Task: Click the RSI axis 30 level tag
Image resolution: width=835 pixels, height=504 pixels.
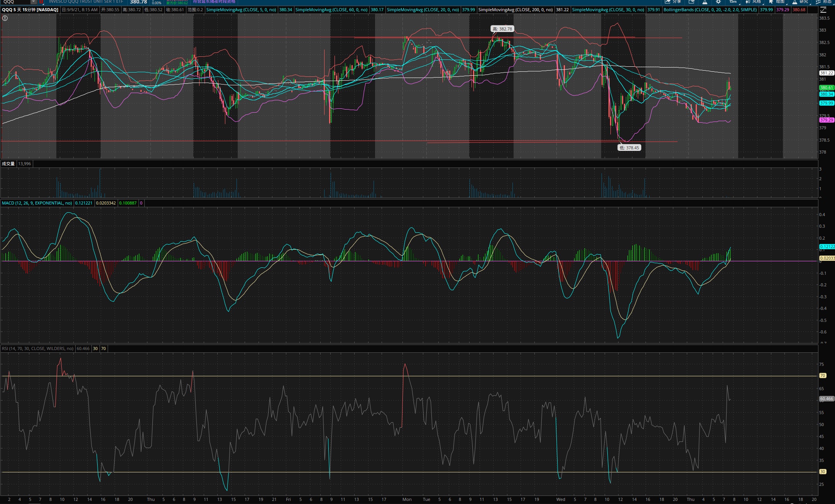Action: point(823,472)
